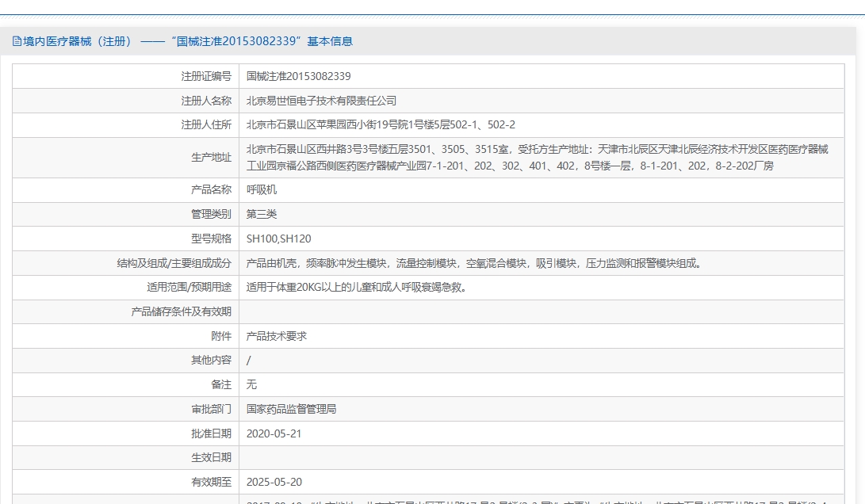Image resolution: width=865 pixels, height=504 pixels.
Task: Select product name 呼吸机
Action: pos(262,189)
